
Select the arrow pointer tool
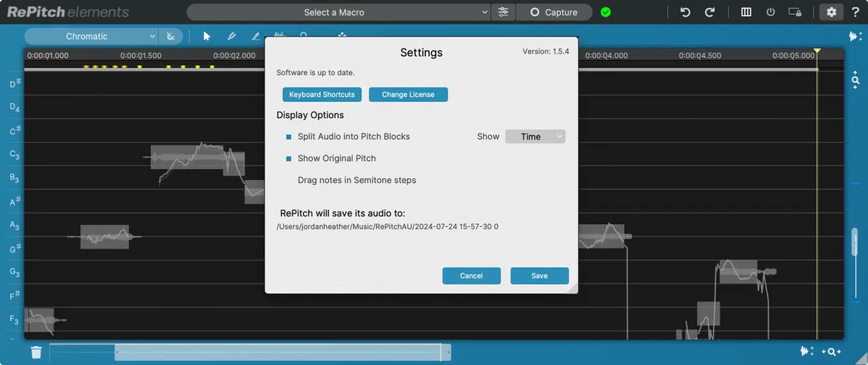[207, 36]
